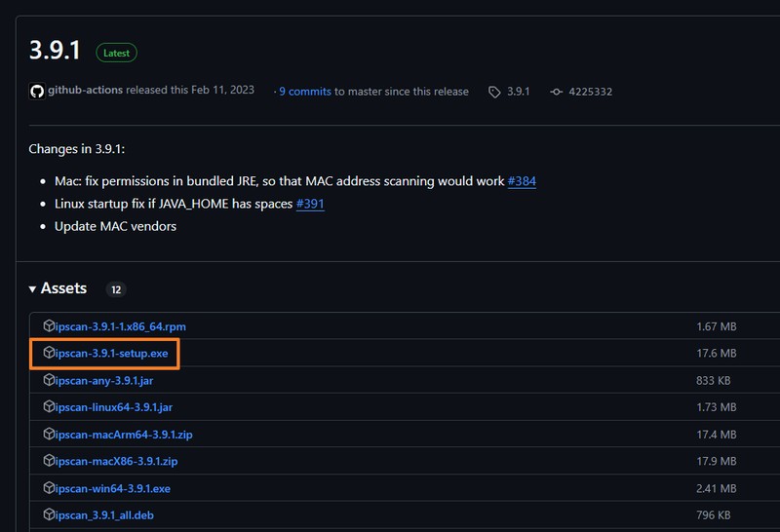Click the 2.41 MB size value

(x=717, y=489)
